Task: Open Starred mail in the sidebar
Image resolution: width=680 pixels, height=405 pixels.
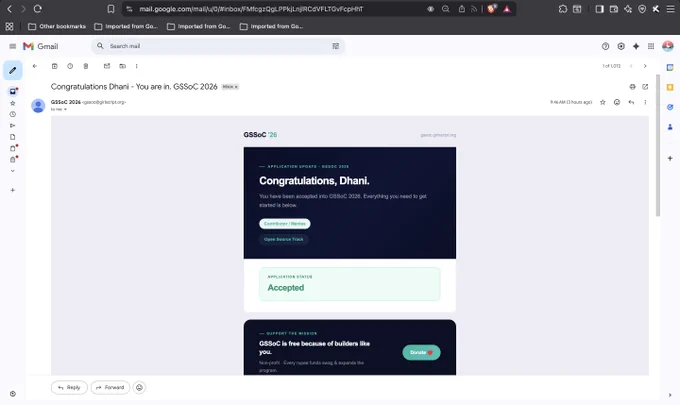Action: click(x=13, y=103)
